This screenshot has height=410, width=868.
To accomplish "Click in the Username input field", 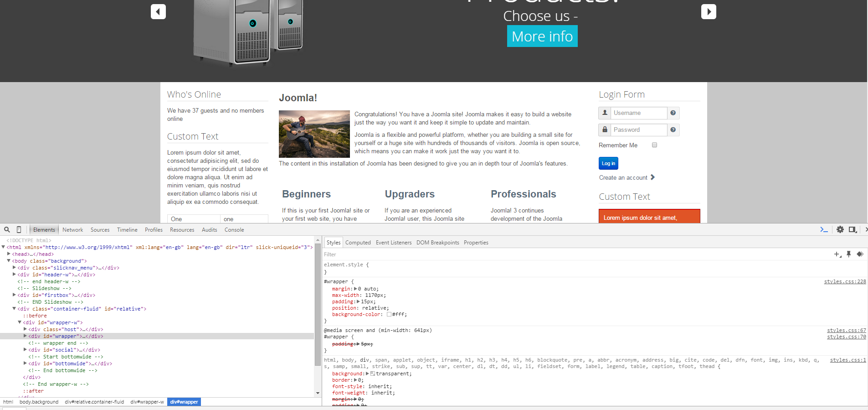I will tap(639, 113).
